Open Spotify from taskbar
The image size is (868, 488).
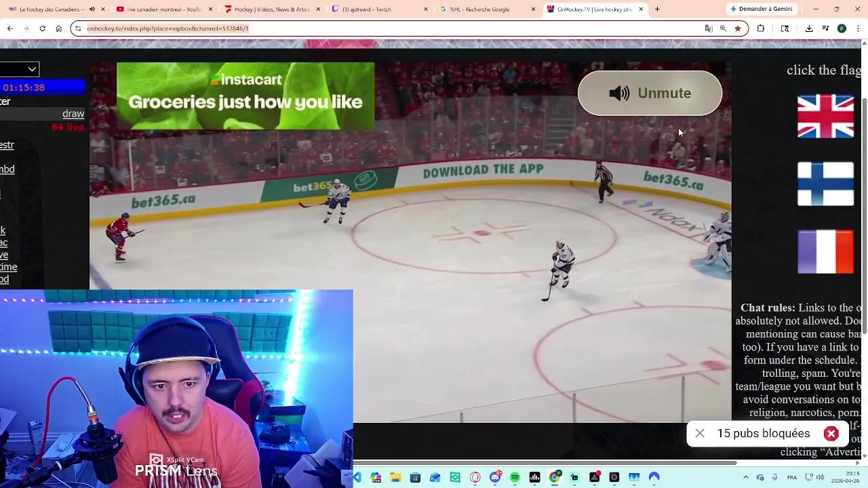(515, 477)
